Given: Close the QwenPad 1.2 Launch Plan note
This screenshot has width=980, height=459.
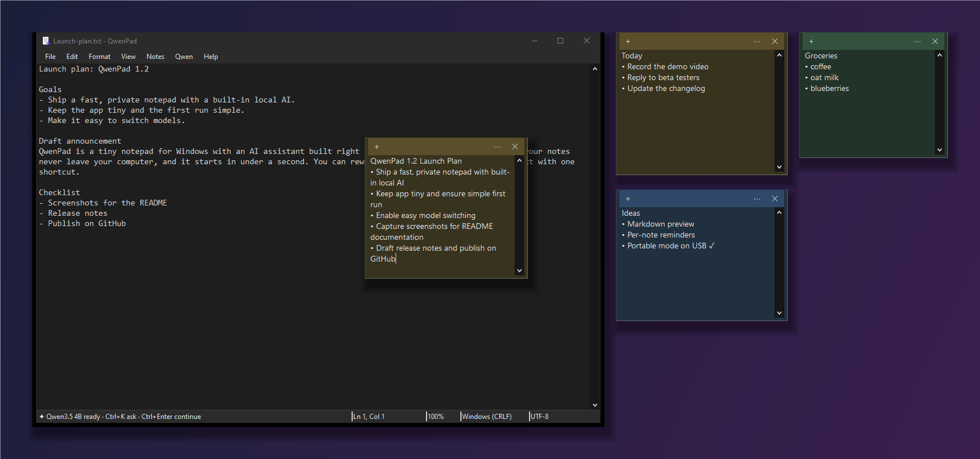Looking at the screenshot, I should point(515,147).
